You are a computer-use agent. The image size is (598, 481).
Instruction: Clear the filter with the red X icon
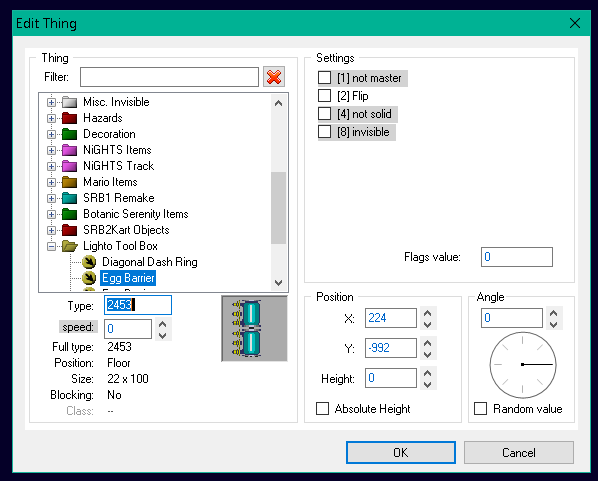[273, 77]
